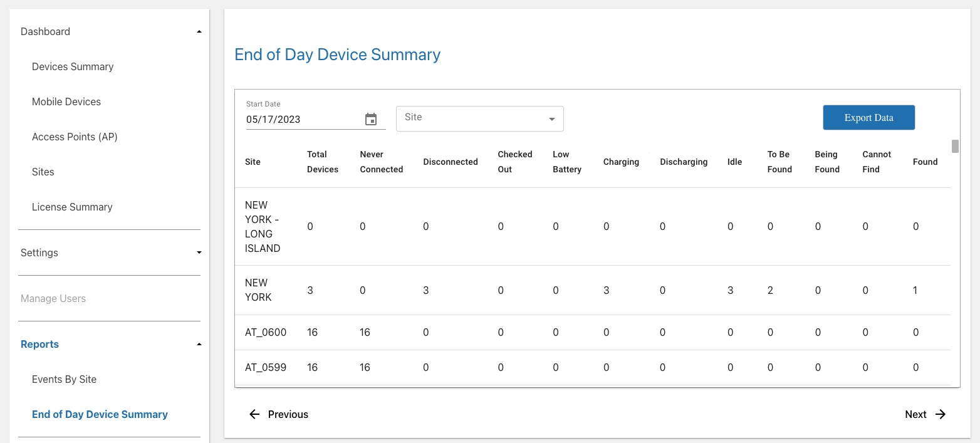The height and width of the screenshot is (443, 980).
Task: Collapse the Reports section arrow
Action: [199, 344]
